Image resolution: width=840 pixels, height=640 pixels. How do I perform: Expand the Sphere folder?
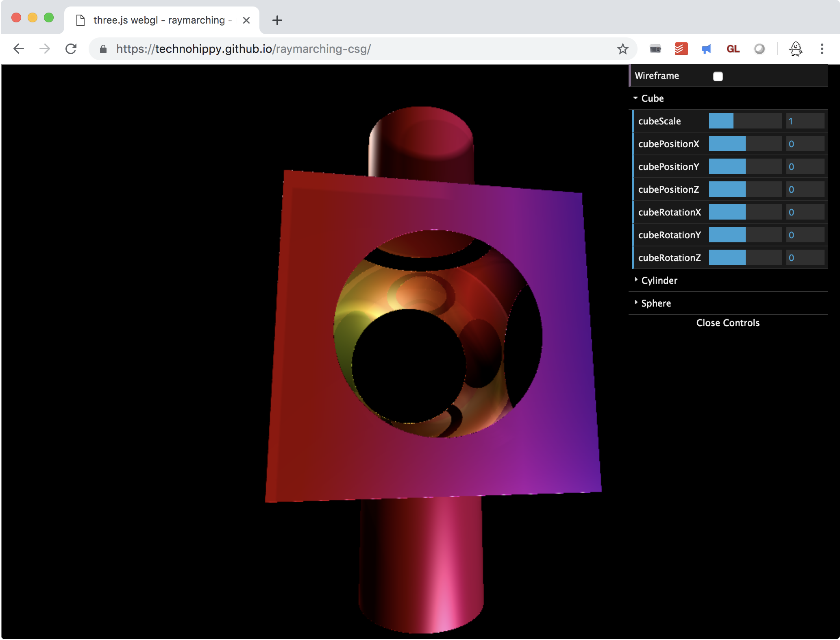pyautogui.click(x=655, y=303)
